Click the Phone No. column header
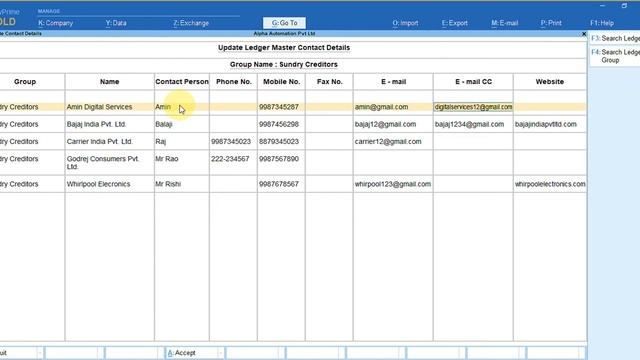Viewport: 640px width, 360px height. coord(234,82)
